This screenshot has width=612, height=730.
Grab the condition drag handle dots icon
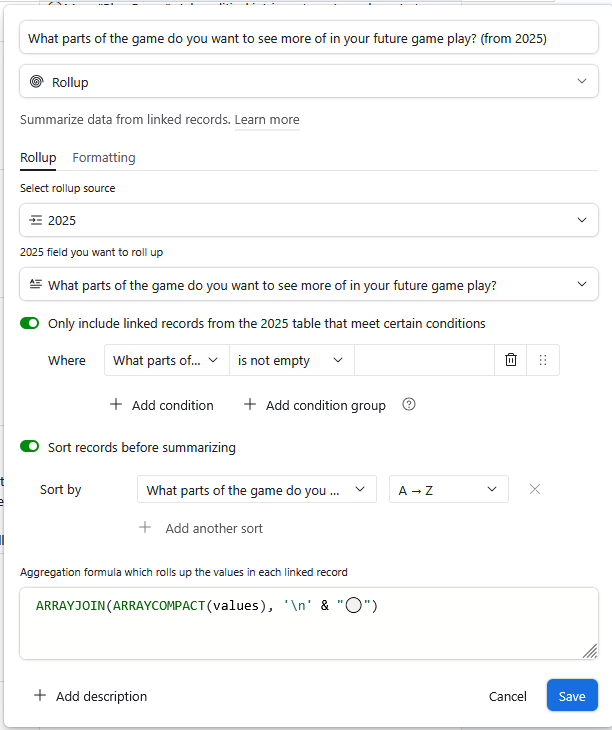click(x=543, y=360)
